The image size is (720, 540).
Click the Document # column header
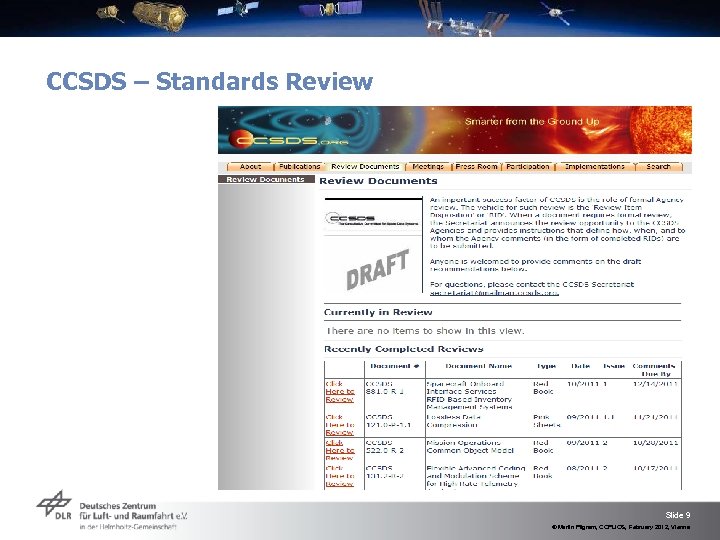394,366
